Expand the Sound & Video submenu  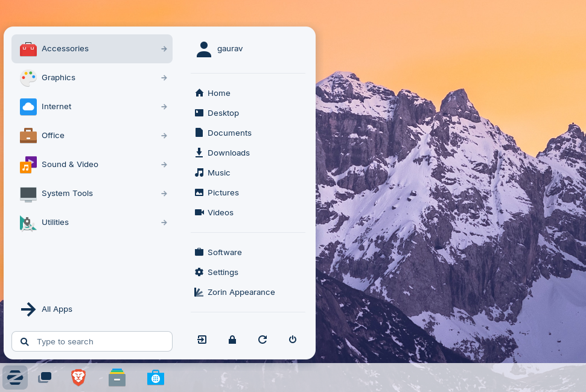tap(164, 165)
